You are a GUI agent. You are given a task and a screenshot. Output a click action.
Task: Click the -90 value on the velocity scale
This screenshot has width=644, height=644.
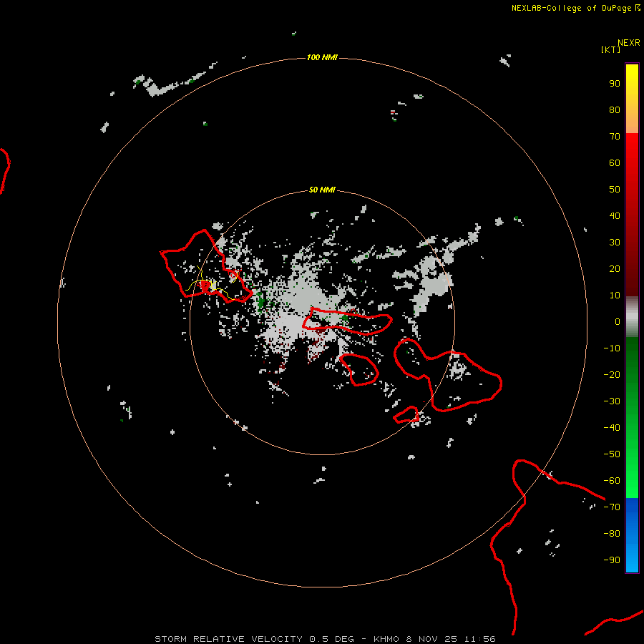(x=612, y=560)
